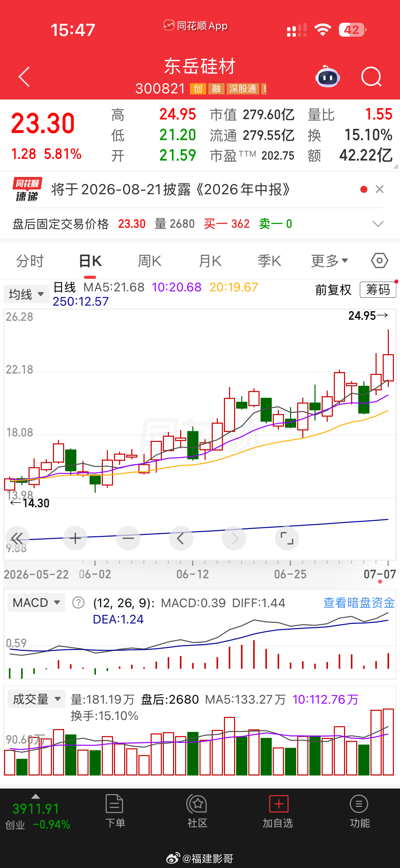The width and height of the screenshot is (400, 868).
Task: Expand the 盘后固定交易价格 row
Action: tap(378, 224)
